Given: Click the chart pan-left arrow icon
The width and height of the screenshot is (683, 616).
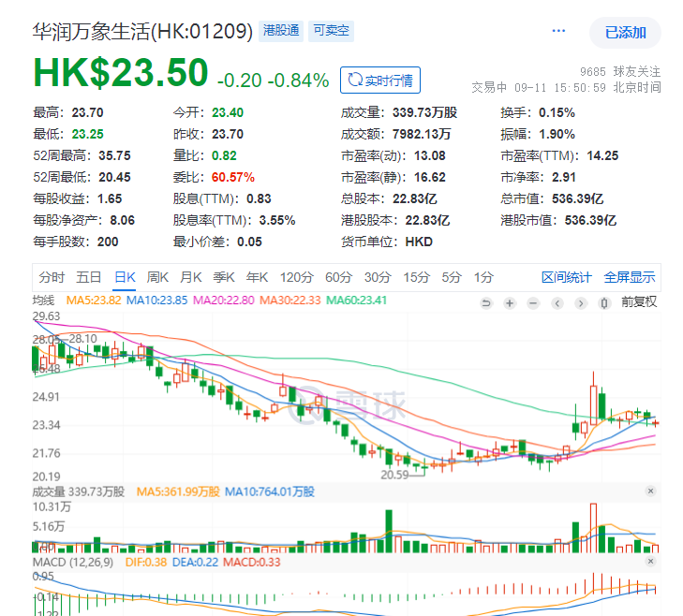Looking at the screenshot, I should [x=557, y=303].
